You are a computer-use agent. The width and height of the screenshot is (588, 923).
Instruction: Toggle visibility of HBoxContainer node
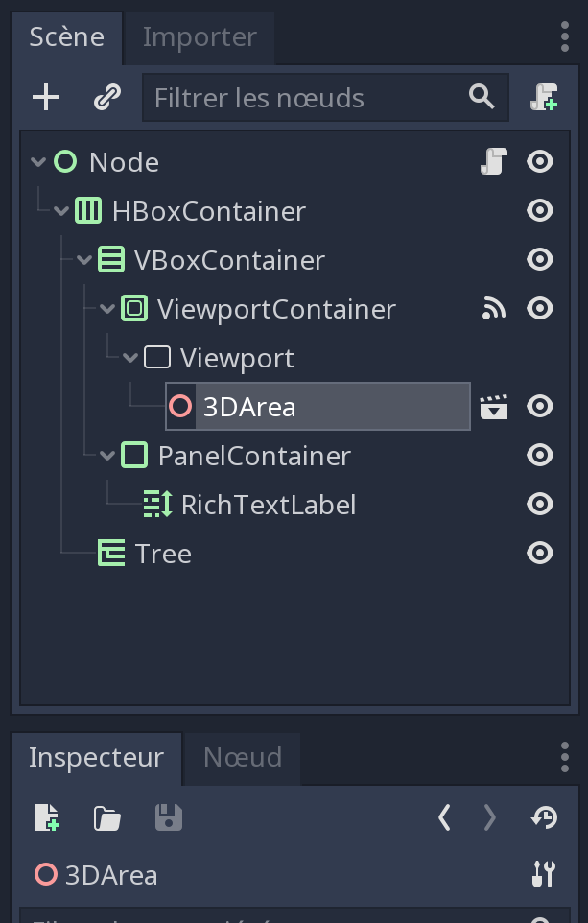pyautogui.click(x=540, y=211)
